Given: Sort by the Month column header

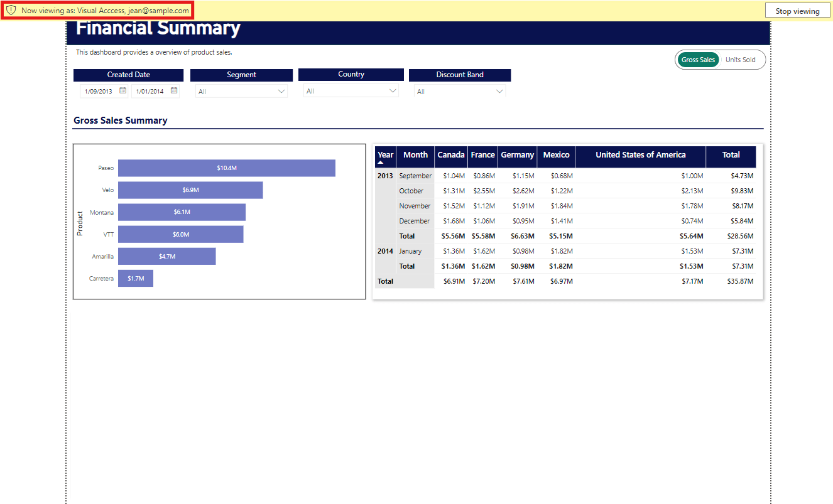Looking at the screenshot, I should (415, 155).
